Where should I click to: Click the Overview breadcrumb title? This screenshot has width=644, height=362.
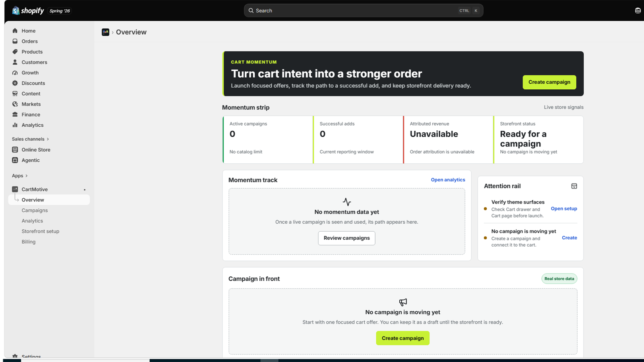[131, 32]
